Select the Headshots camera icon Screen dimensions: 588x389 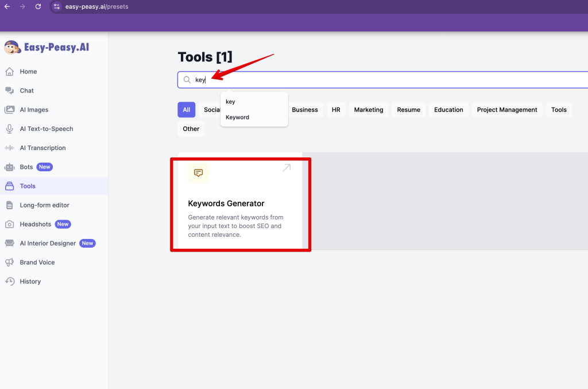9,224
